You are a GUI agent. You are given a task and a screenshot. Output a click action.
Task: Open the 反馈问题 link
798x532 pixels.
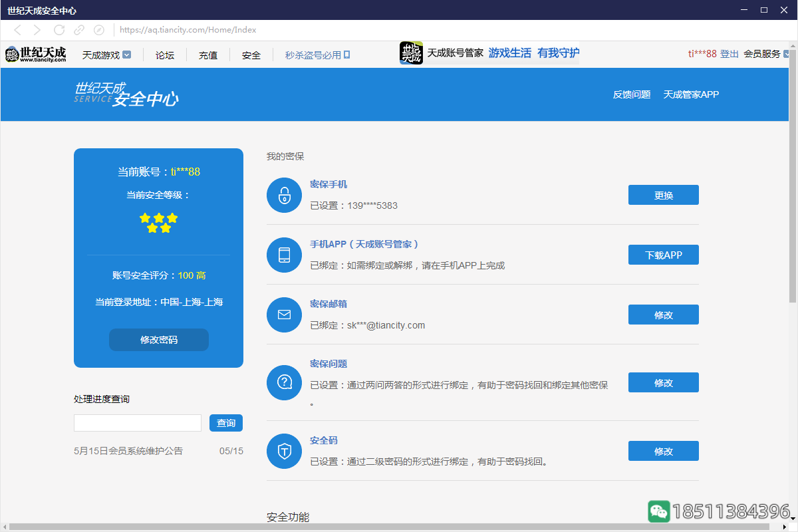632,94
